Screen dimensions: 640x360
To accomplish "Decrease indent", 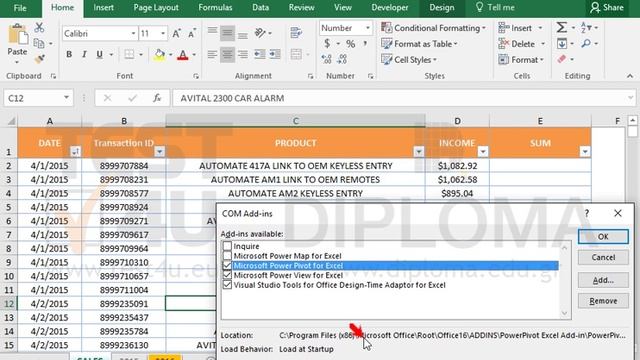I will click(260, 54).
